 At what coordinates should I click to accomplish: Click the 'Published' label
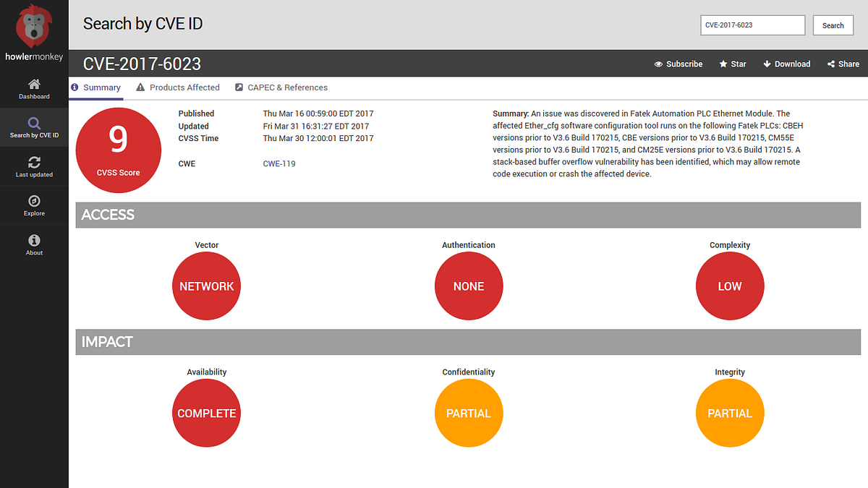pyautogui.click(x=197, y=114)
